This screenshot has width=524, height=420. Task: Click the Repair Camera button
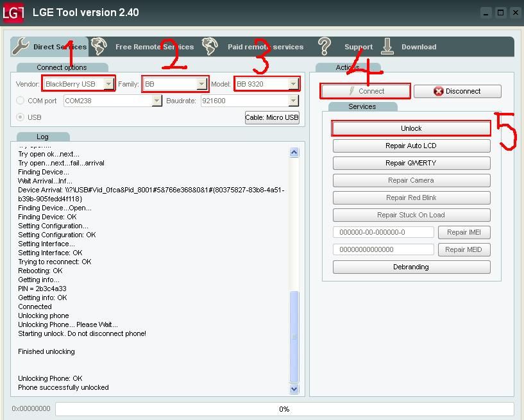(x=411, y=180)
